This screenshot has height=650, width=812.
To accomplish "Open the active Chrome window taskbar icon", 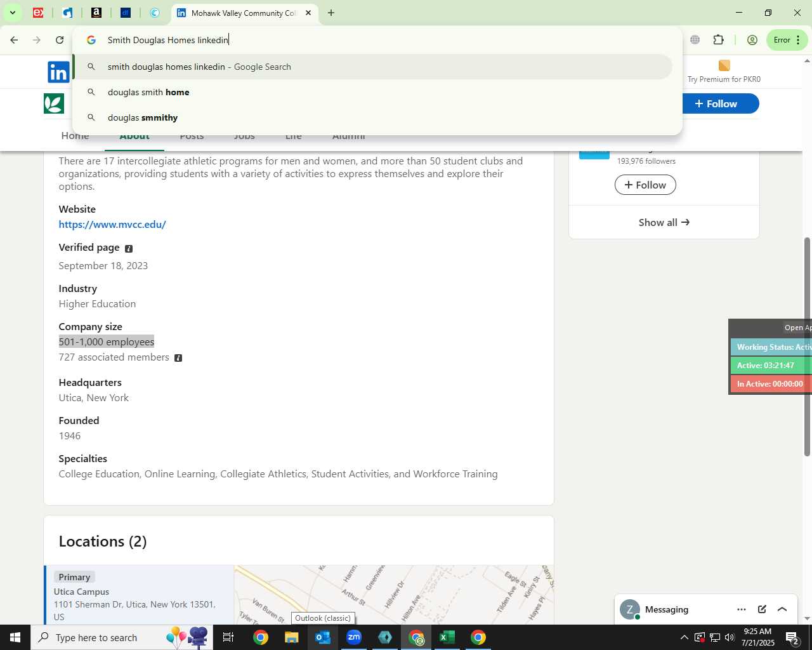I will click(416, 637).
